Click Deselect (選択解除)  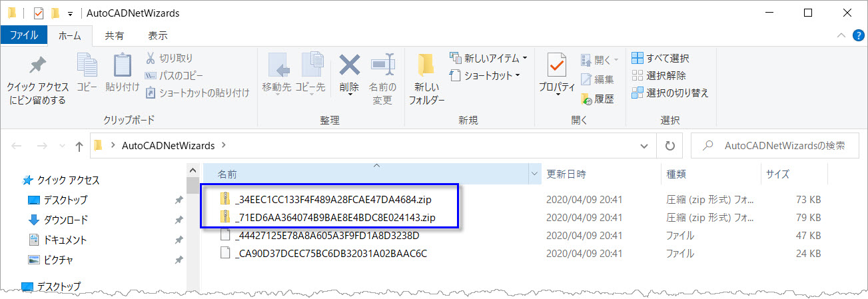click(x=658, y=75)
